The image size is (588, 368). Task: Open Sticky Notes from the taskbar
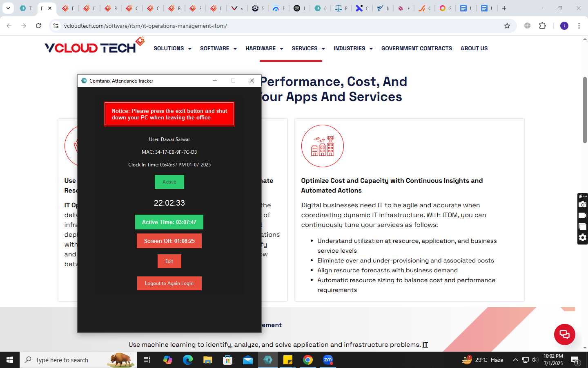[x=288, y=360]
